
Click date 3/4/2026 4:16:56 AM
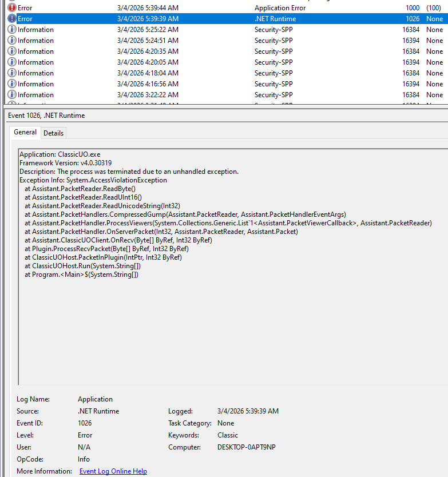tap(148, 84)
